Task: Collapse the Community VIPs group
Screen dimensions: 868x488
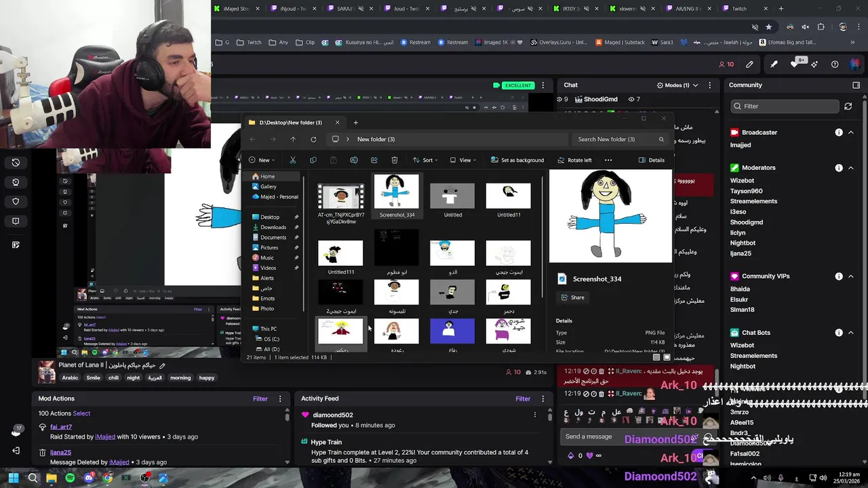Action: pos(851,277)
